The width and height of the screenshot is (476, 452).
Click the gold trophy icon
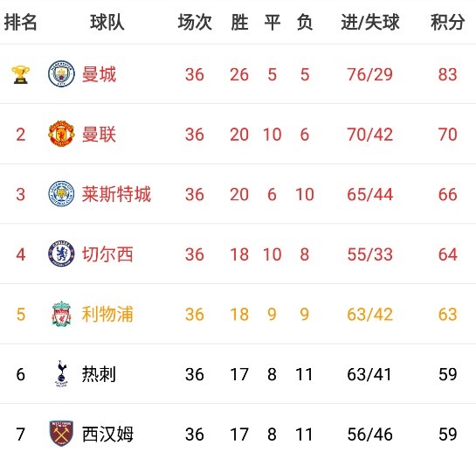[x=20, y=74]
